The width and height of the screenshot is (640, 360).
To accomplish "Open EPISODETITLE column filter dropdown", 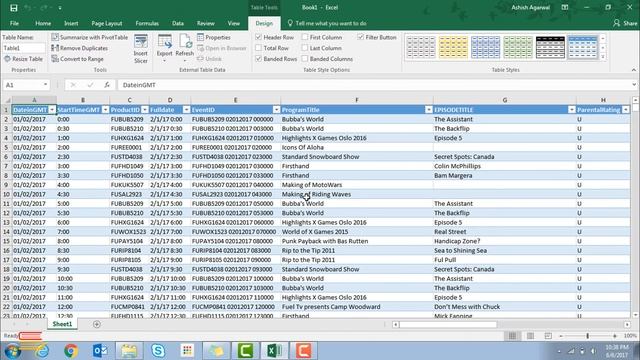I will 571,110.
